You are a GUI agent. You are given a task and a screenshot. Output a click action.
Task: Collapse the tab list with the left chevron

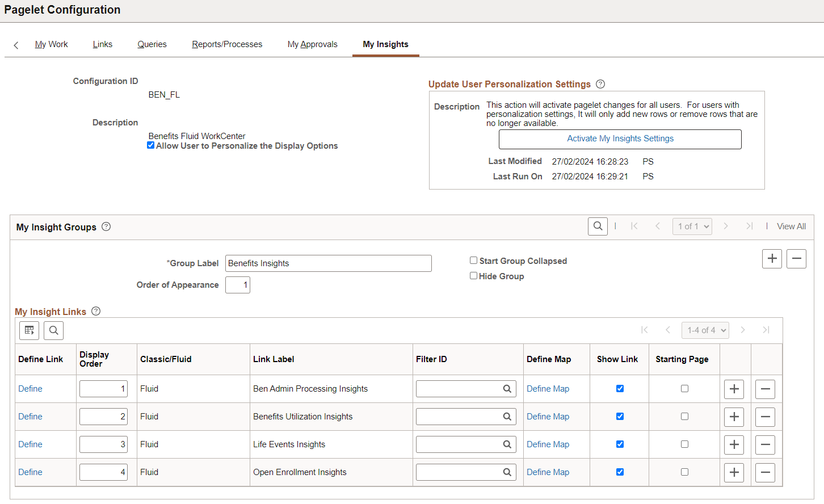(x=15, y=44)
